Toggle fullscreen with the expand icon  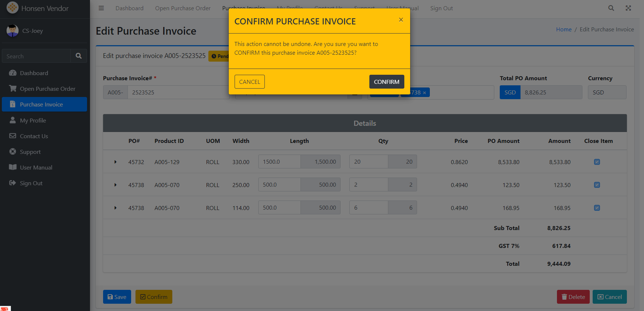(628, 8)
